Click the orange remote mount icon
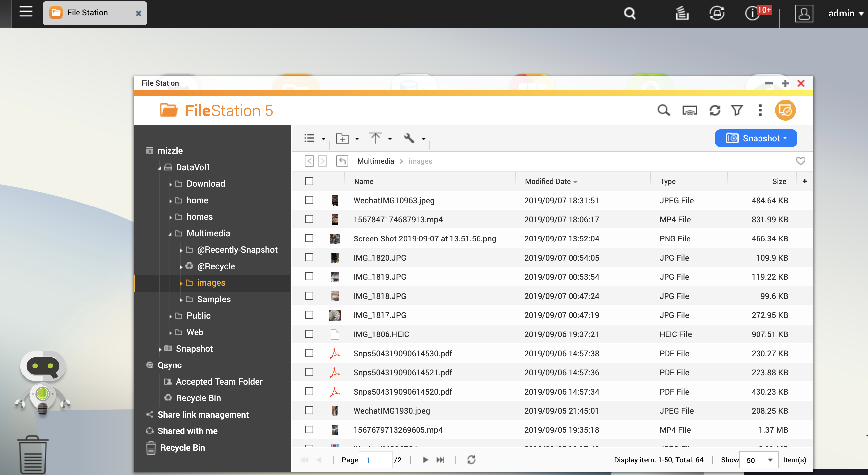 [x=785, y=110]
